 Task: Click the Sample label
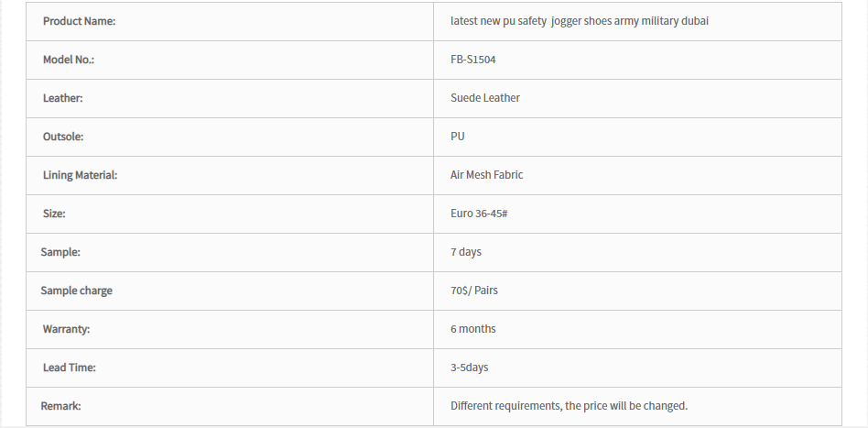[x=60, y=252]
